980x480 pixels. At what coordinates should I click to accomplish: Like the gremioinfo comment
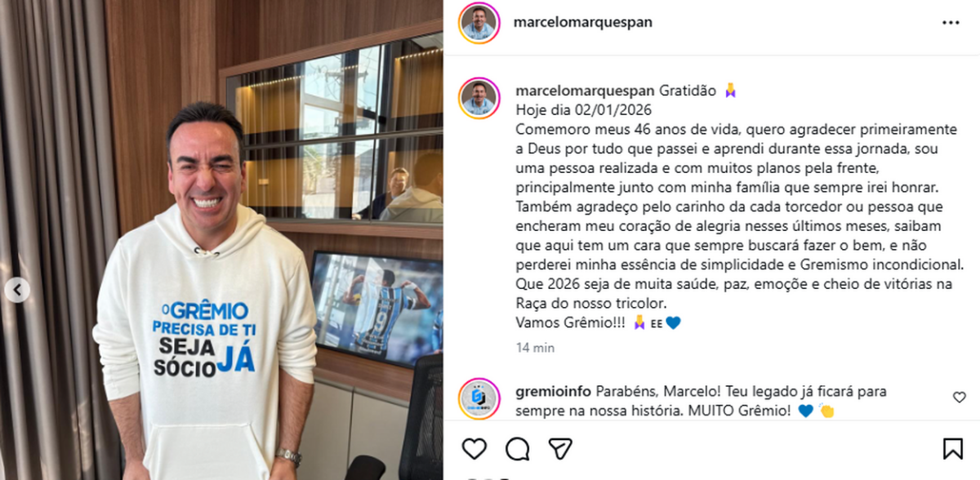pos(960,398)
